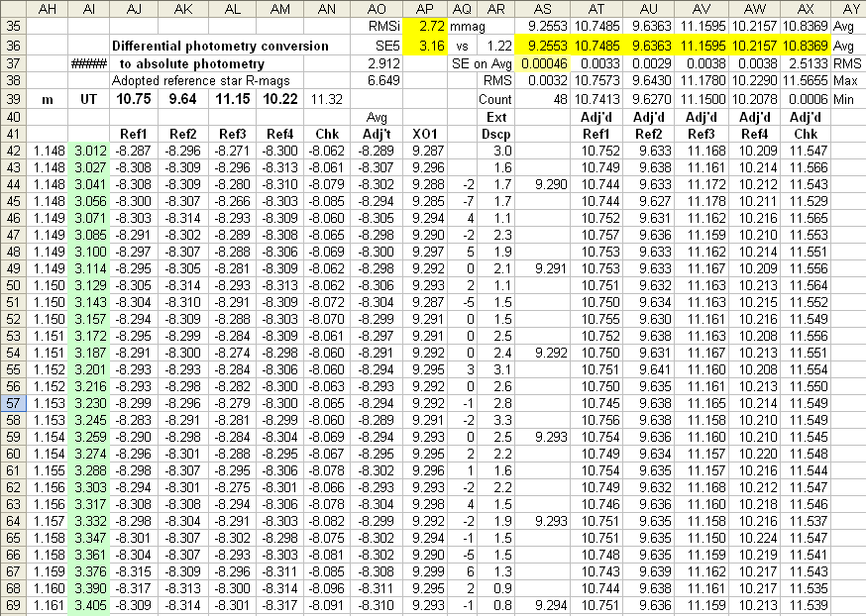
Task: Click air mass 1.161 in row 69
Action: click(48, 605)
